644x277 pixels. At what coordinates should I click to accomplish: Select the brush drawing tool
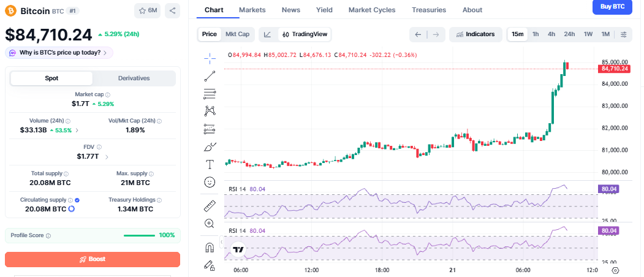click(x=210, y=147)
